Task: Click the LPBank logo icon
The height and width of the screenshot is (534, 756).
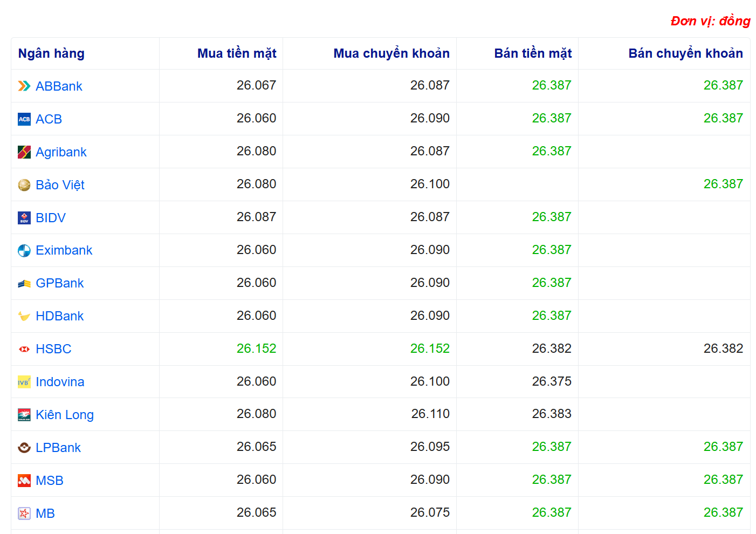Action: tap(24, 448)
